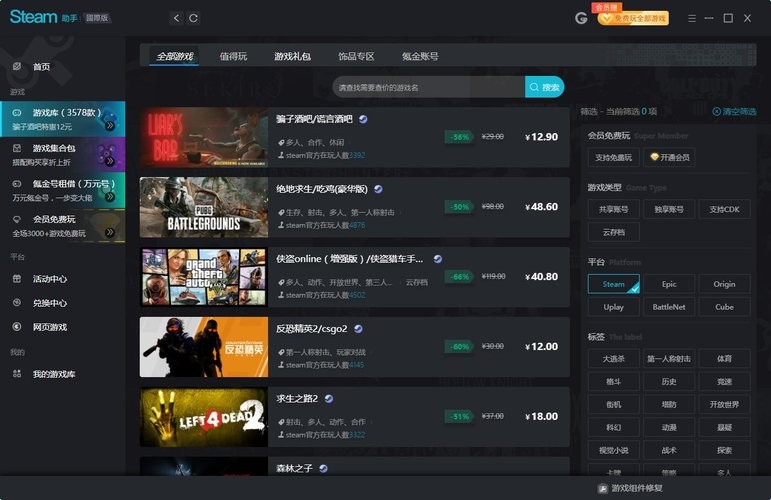Toggle the 支持CDK game type filter
Viewport: 771px width, 500px height.
pyautogui.click(x=724, y=209)
